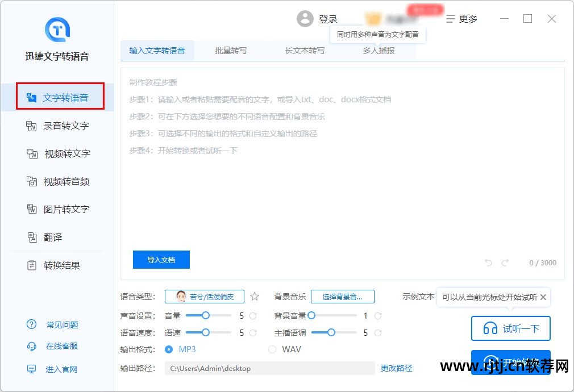574x392 pixels.
Task: Click 更改路径 to change output path
Action: (396, 368)
